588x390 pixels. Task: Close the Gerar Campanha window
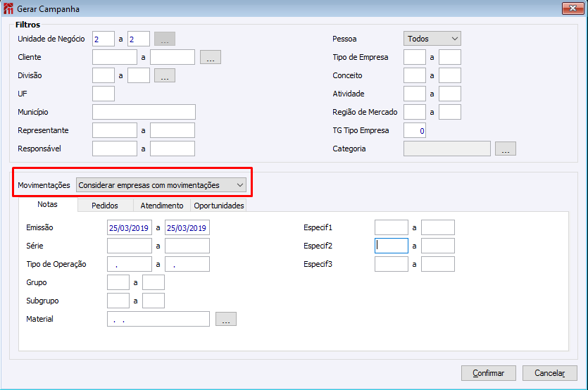[573, 8]
